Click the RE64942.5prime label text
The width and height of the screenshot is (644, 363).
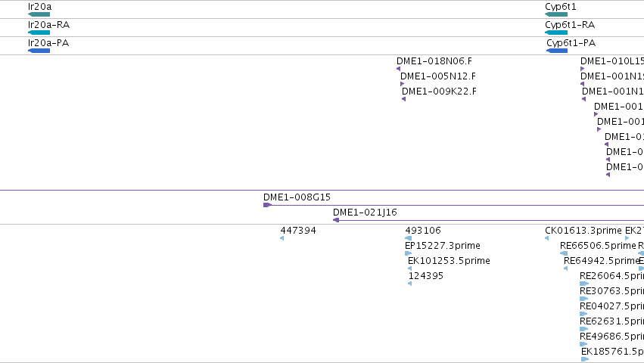click(x=602, y=261)
